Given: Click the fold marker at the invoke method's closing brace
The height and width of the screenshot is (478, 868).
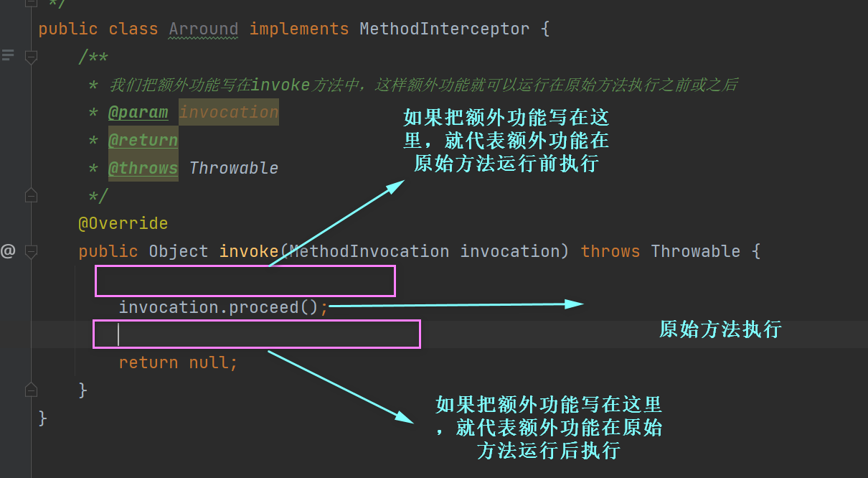Looking at the screenshot, I should point(31,390).
